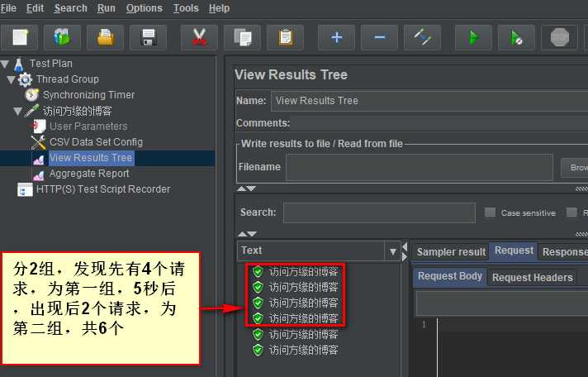Select CSV Data Set Config in tree

96,142
